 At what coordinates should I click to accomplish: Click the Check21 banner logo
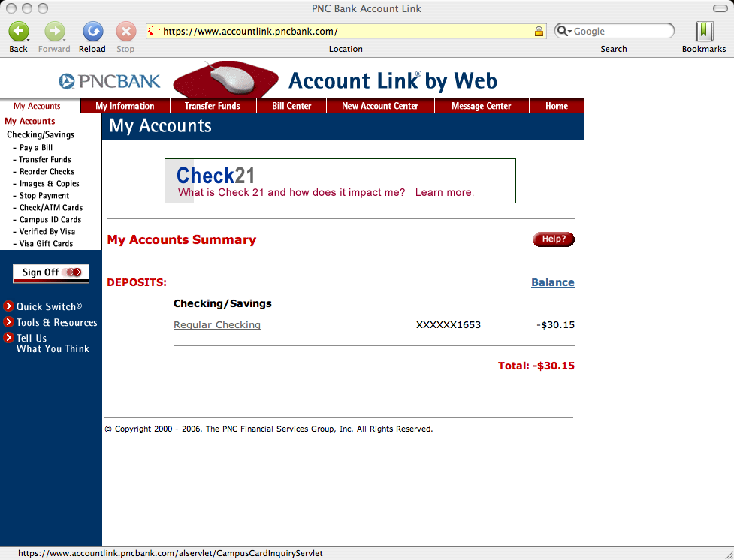coord(216,176)
